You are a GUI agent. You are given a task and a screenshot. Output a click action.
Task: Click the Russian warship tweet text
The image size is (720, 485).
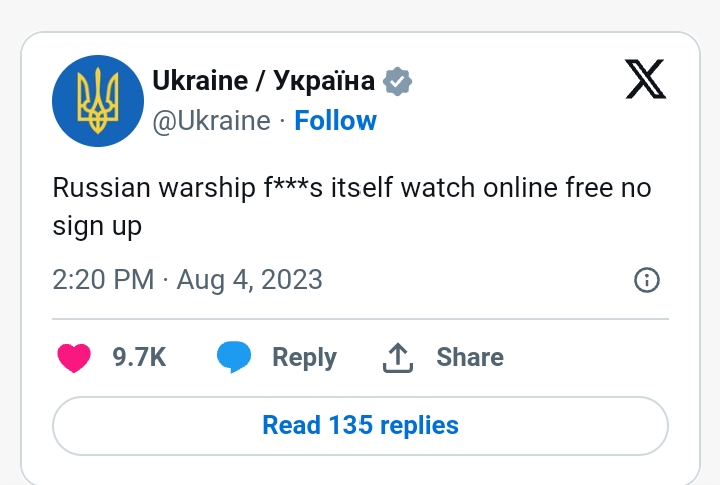tap(352, 207)
